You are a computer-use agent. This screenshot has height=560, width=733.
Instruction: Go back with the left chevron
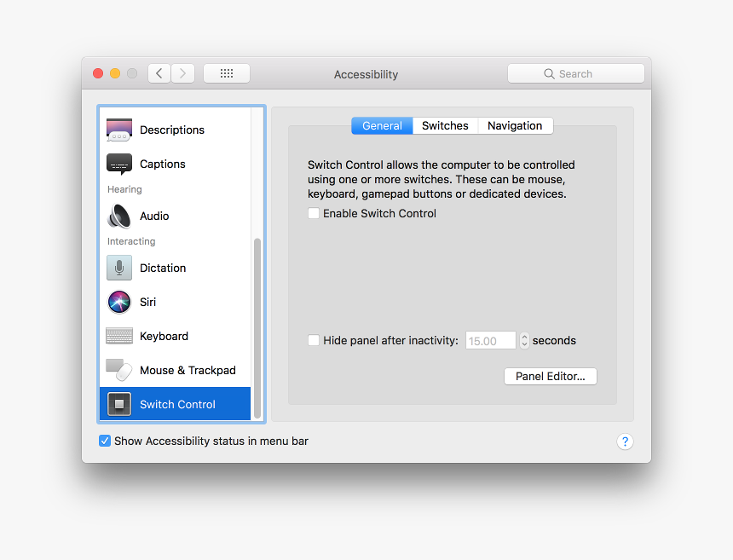[159, 74]
